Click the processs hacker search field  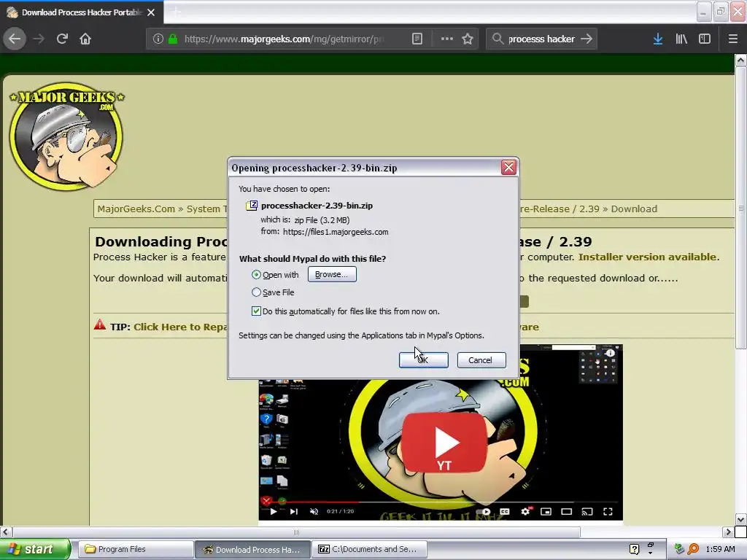point(541,39)
